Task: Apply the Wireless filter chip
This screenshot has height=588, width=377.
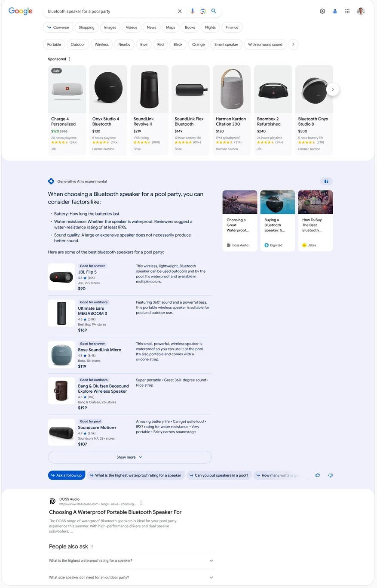Action: (x=102, y=44)
